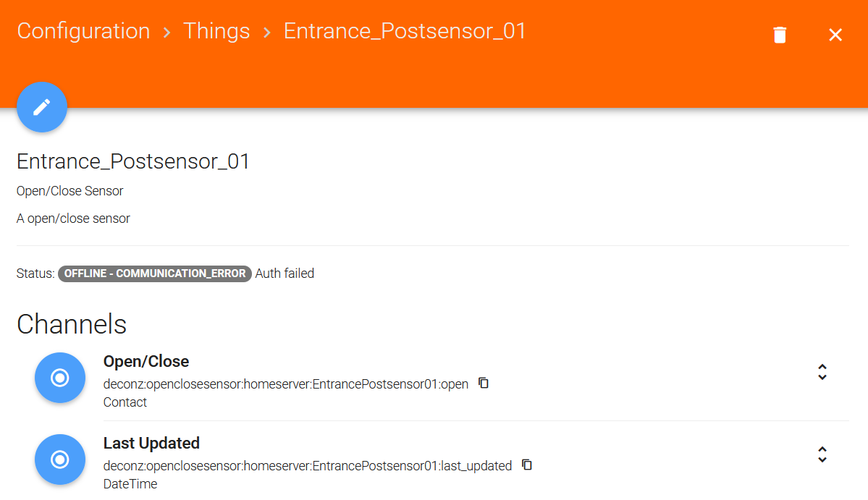Click the Open/Close channel title
868x500 pixels.
[146, 361]
